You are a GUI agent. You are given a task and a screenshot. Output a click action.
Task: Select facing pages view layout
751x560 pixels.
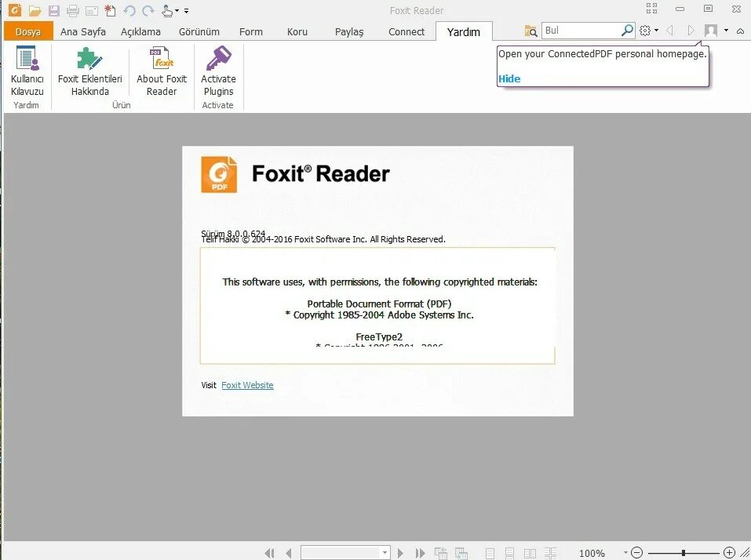tap(530, 553)
